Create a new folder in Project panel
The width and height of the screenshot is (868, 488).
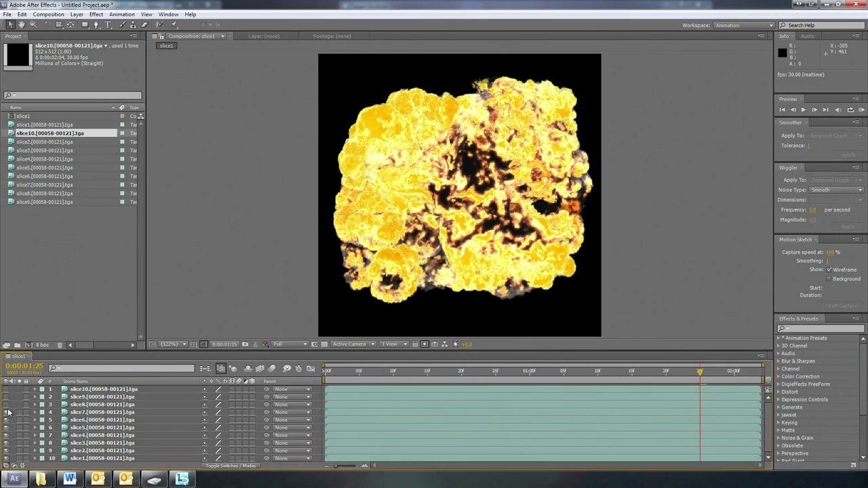[17, 345]
